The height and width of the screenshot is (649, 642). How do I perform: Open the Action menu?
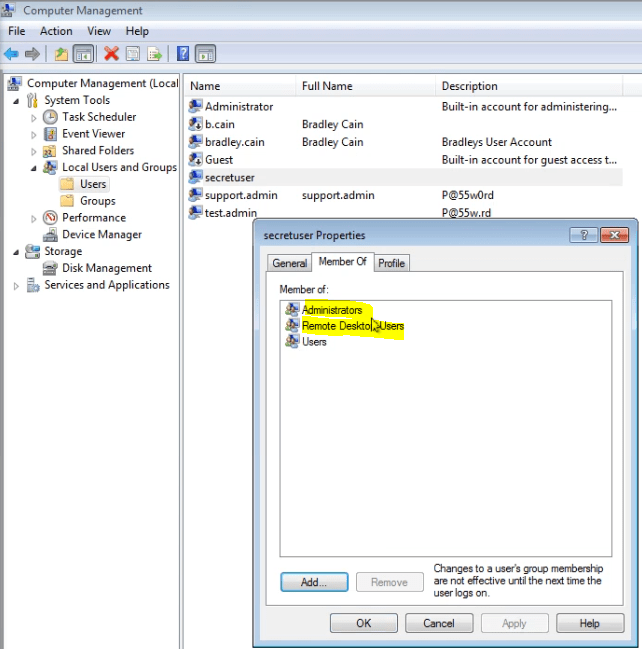click(56, 31)
